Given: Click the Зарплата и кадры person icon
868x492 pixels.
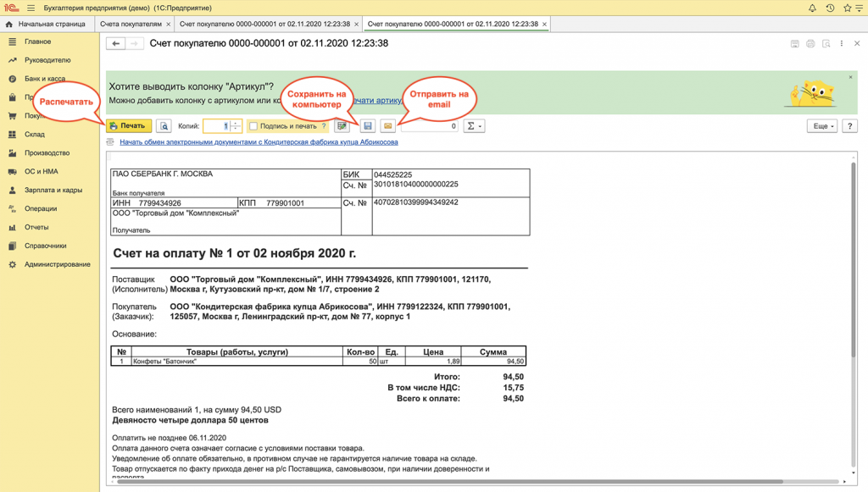Looking at the screenshot, I should pyautogui.click(x=12, y=190).
